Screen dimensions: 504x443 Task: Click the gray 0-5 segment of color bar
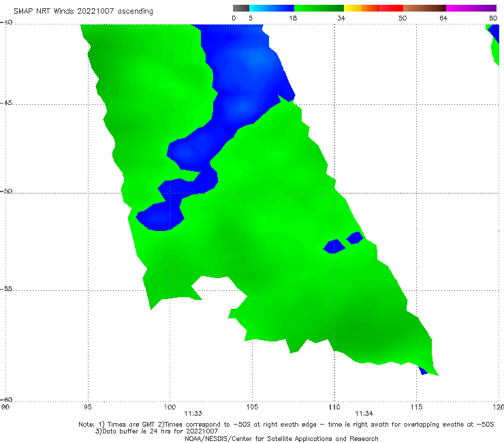point(241,8)
